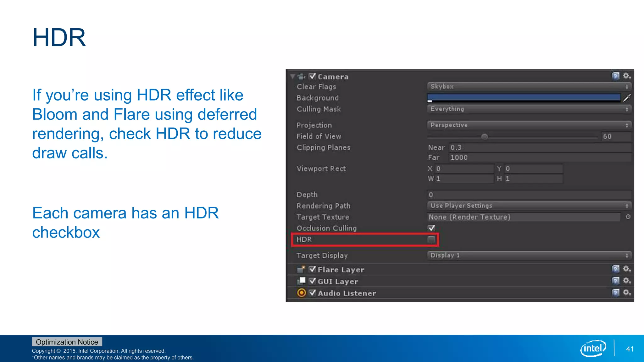The width and height of the screenshot is (644, 362).
Task: Disable the Flare Layer component checkbox
Action: click(312, 269)
